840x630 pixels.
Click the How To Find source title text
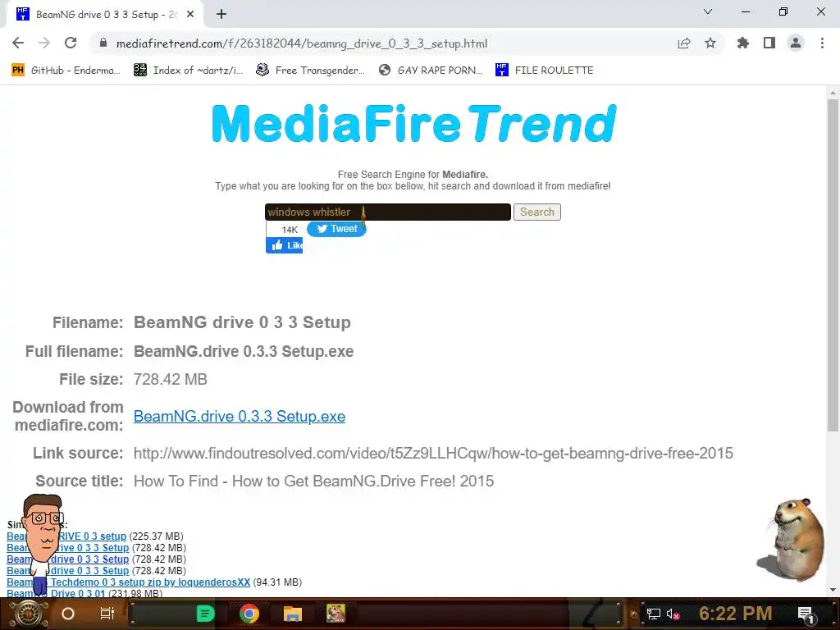click(x=313, y=481)
